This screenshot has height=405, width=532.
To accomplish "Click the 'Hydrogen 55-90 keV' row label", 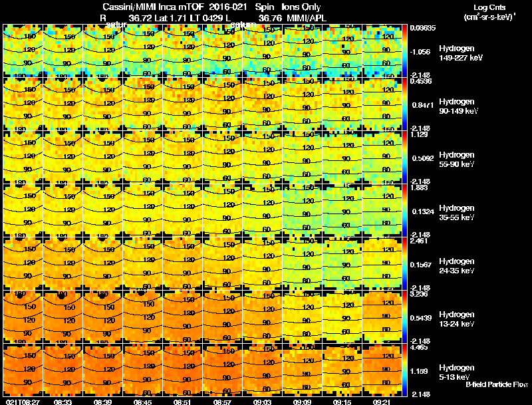I will [457, 160].
